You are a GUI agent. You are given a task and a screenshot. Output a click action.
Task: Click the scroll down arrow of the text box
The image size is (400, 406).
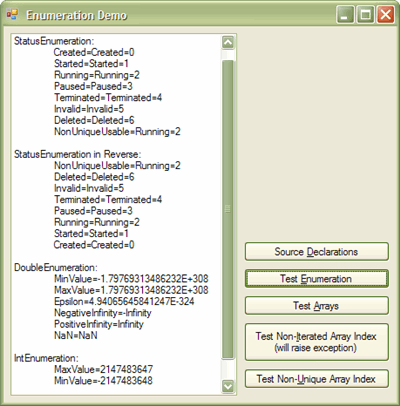pyautogui.click(x=228, y=387)
